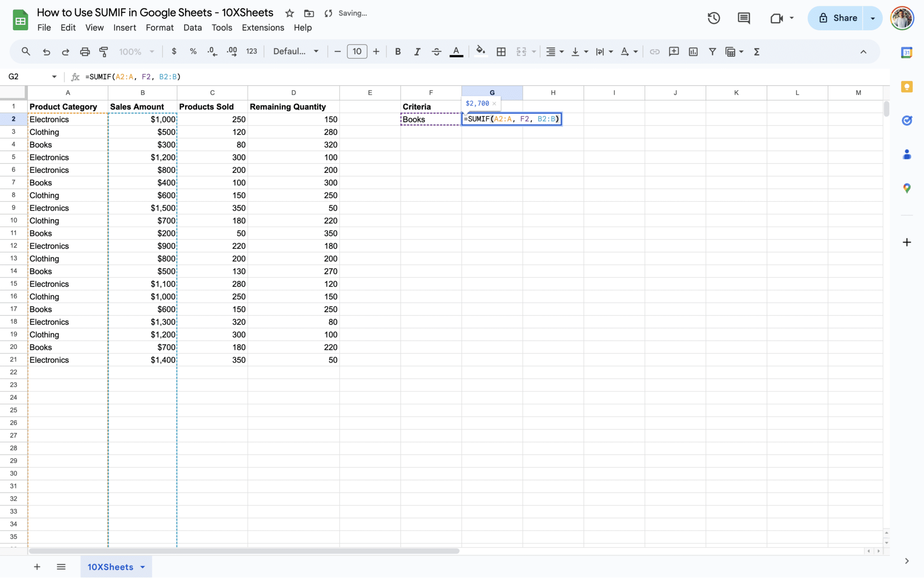Click the font size input field

pyautogui.click(x=357, y=51)
